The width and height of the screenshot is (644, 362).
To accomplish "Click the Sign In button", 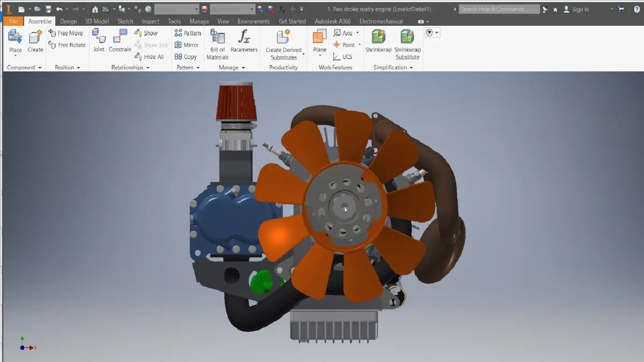I will pyautogui.click(x=576, y=9).
